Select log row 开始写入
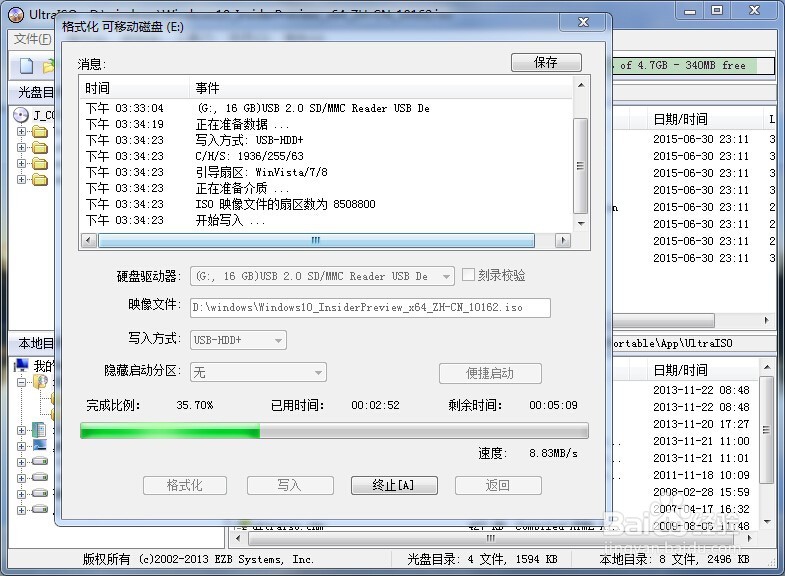The image size is (785, 576). point(326,220)
